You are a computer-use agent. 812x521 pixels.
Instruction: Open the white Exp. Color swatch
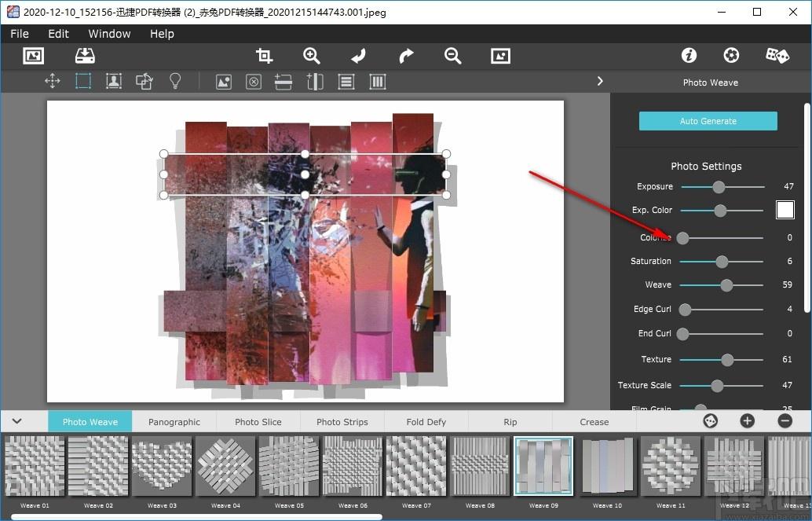(785, 210)
